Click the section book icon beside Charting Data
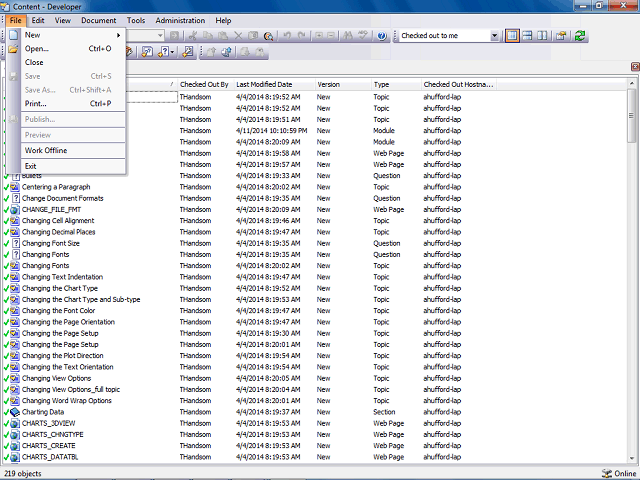The height and width of the screenshot is (480, 640). tap(15, 412)
